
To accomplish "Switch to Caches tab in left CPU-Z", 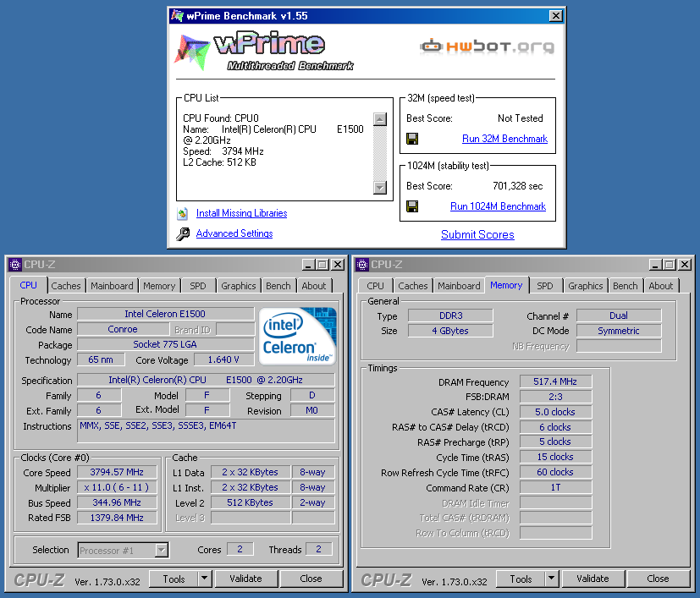I will click(66, 286).
